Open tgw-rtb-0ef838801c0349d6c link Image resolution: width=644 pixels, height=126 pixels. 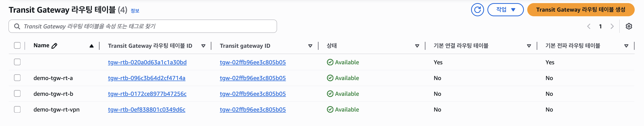[x=147, y=109]
